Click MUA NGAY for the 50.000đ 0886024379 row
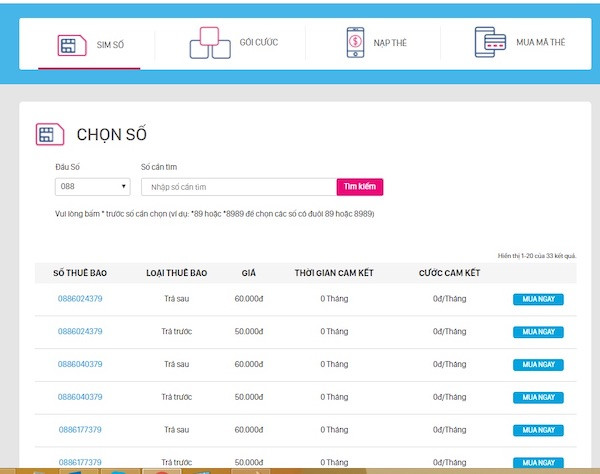This screenshot has height=474, width=600. coord(538,331)
